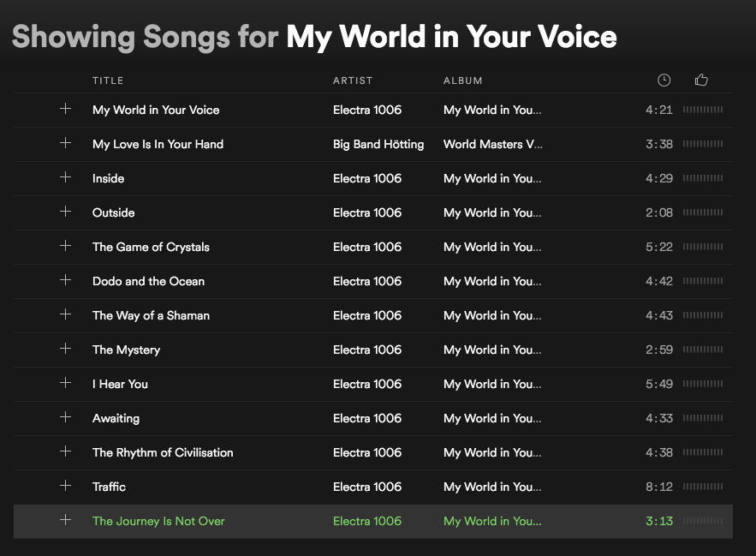
Task: Select track "The Rhythm of Civilisation"
Action: [x=163, y=452]
